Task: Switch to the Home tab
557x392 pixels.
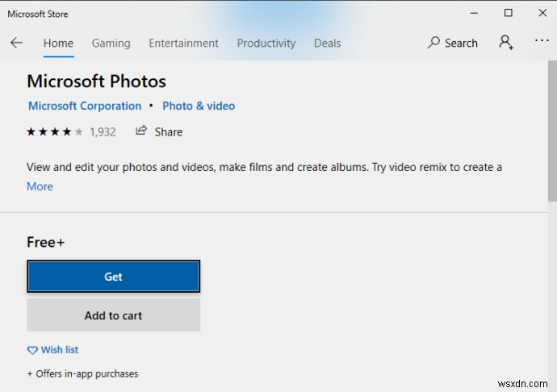Action: 58,43
